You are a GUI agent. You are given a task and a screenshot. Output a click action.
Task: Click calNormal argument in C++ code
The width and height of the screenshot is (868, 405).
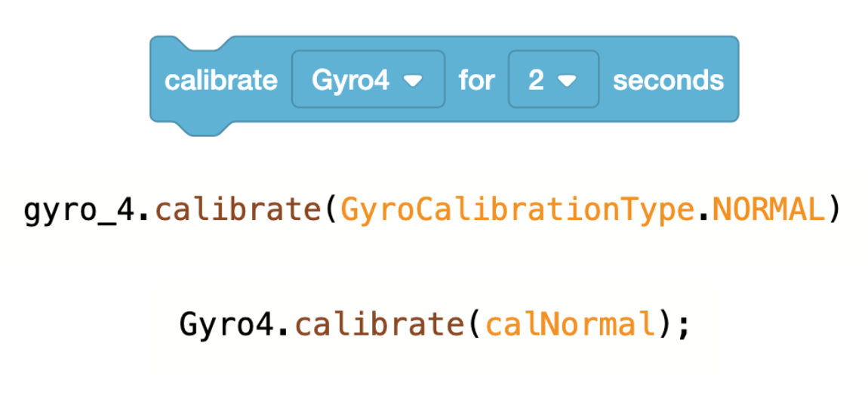tap(568, 324)
